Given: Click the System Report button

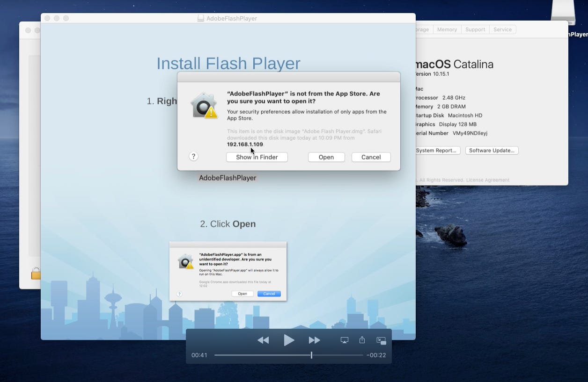Looking at the screenshot, I should (438, 151).
